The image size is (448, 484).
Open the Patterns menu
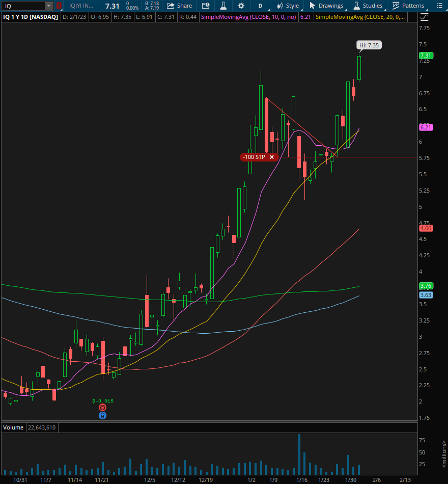[408, 6]
